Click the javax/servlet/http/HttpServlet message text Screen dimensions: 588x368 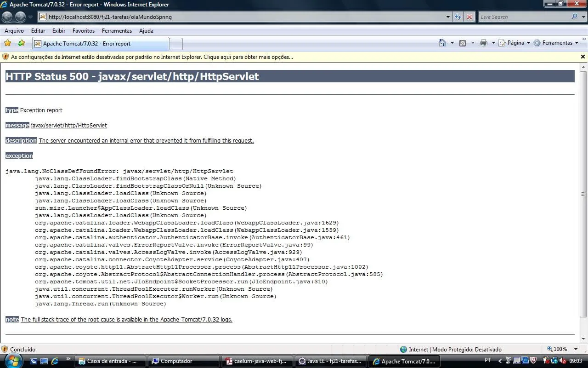[69, 125]
